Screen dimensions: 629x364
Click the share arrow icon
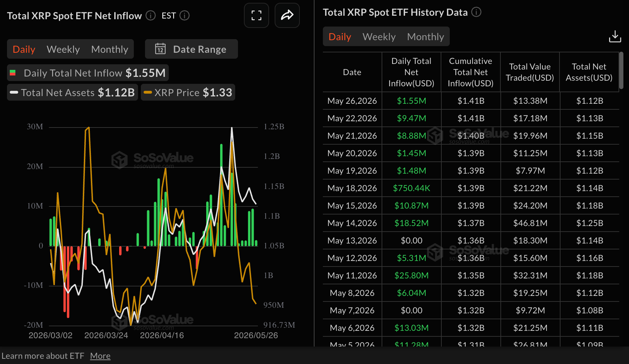[x=287, y=15]
